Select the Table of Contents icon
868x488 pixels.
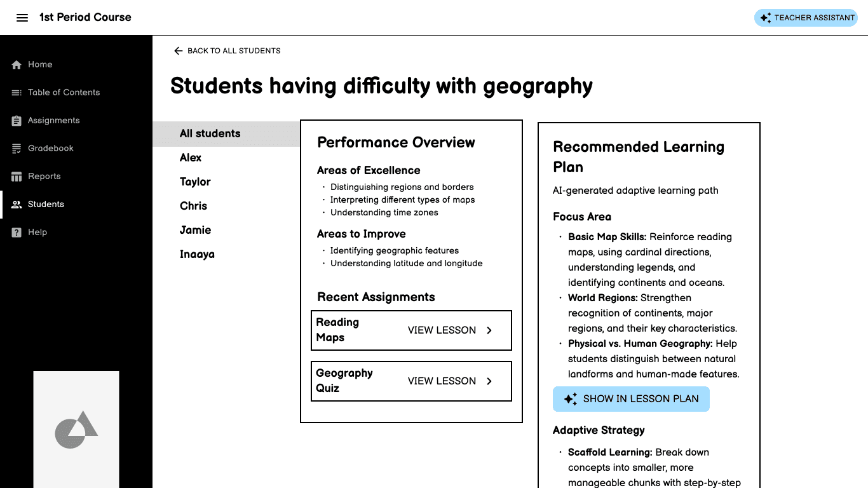[x=15, y=92]
